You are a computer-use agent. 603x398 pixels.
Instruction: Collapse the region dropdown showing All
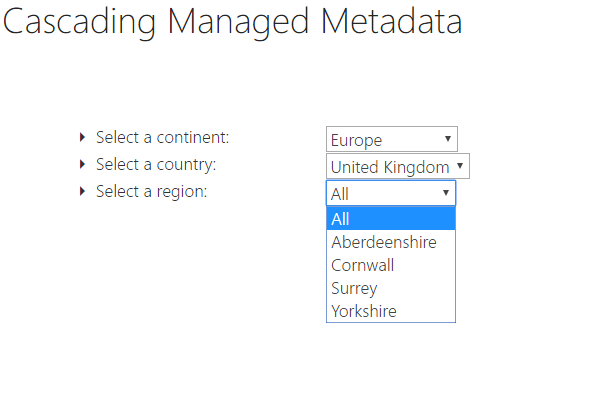click(391, 193)
